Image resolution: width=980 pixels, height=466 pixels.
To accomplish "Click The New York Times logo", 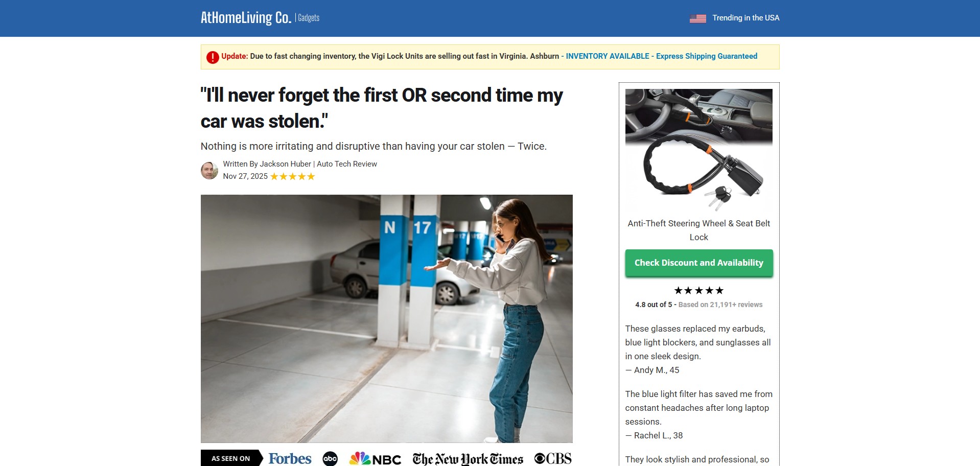I will 468,459.
